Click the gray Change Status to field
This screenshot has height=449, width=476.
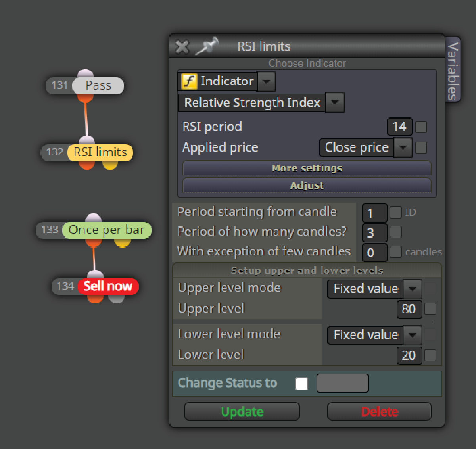[x=343, y=383]
